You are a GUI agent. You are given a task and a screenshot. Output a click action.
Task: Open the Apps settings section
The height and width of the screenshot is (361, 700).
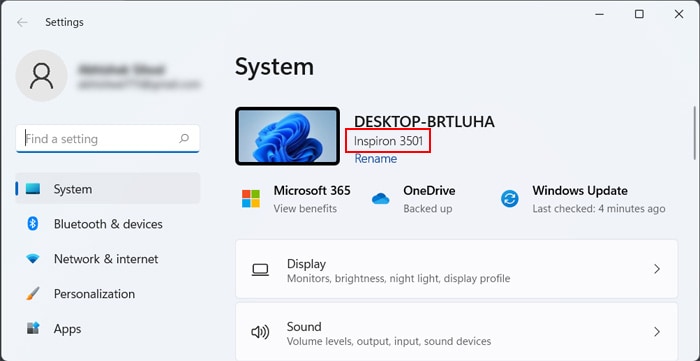[108, 328]
